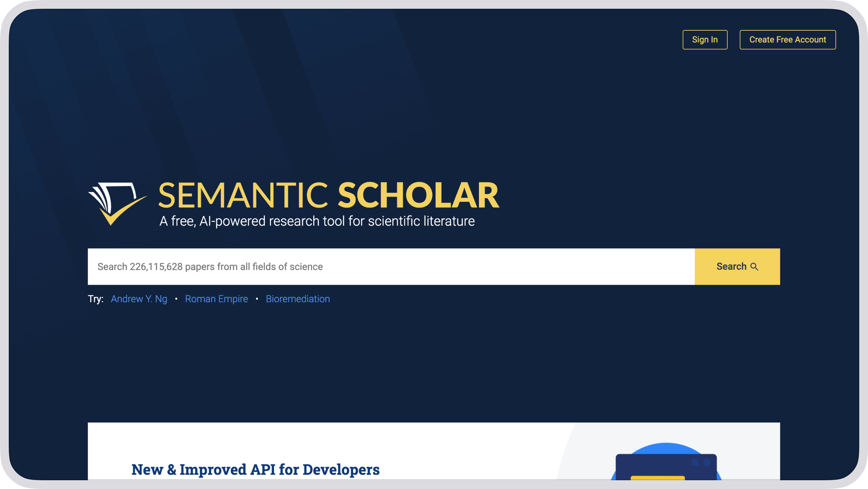Click the blue circle API illustration
Viewport: 868px width, 489px height.
coord(666,449)
